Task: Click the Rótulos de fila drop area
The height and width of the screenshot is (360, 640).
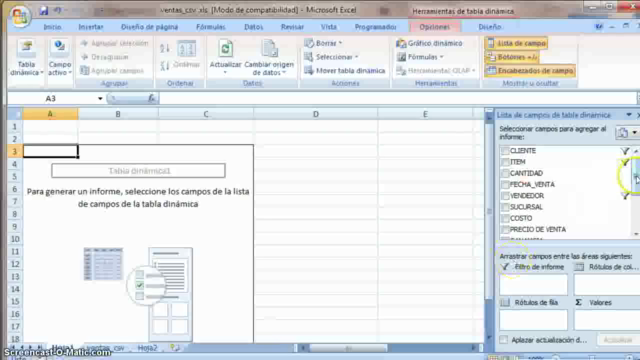Action: (533, 320)
